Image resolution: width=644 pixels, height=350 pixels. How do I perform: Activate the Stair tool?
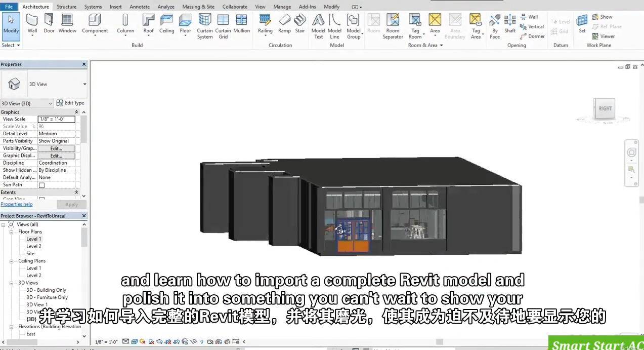(300, 24)
